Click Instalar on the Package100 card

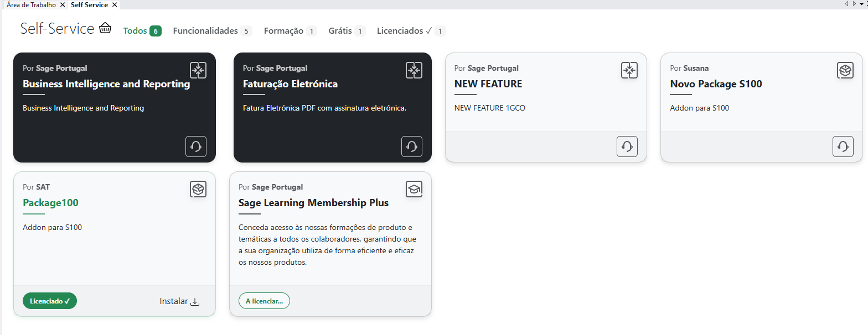tap(179, 301)
